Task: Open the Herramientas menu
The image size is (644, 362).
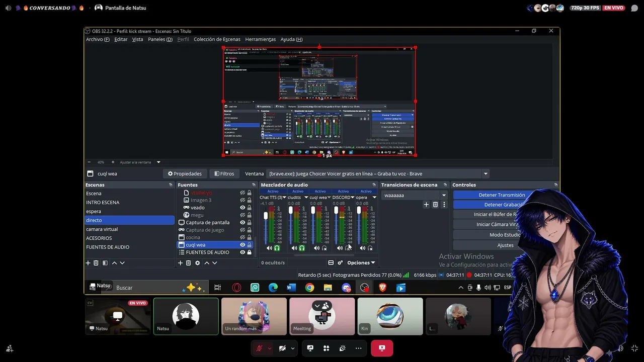Action: click(x=260, y=39)
